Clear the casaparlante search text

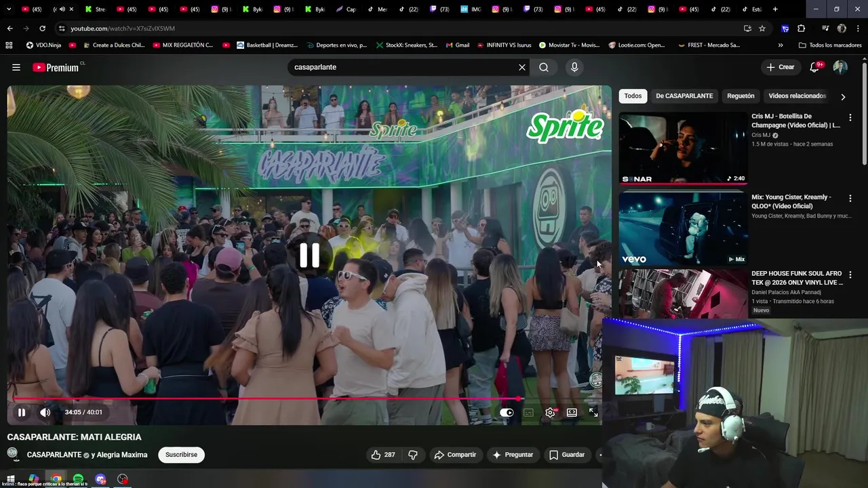[521, 67]
